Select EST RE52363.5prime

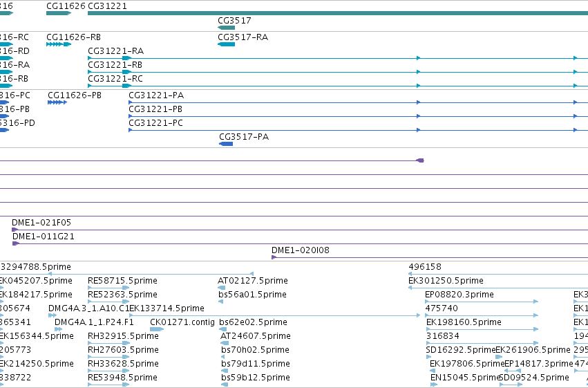point(122,295)
